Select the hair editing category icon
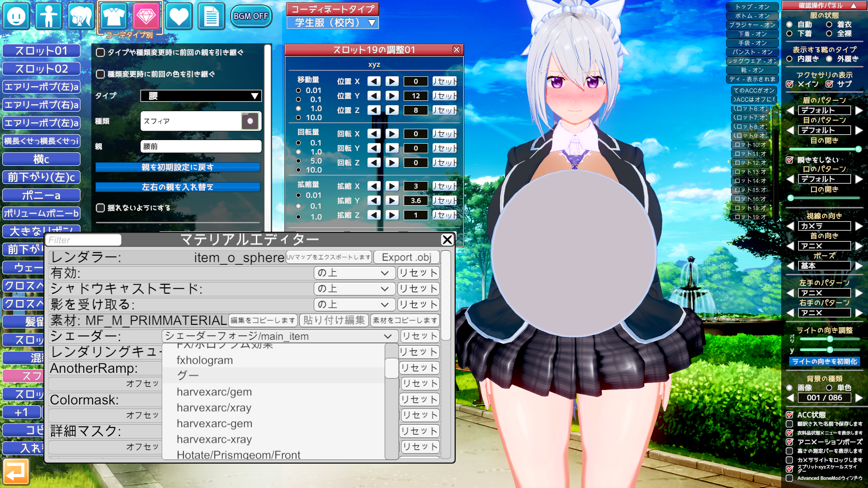 click(80, 16)
